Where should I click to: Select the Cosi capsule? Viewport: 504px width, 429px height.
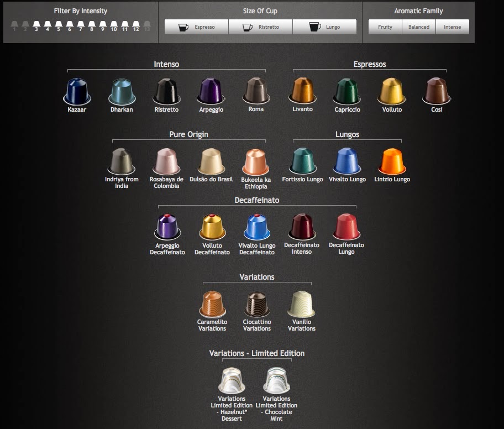point(437,91)
